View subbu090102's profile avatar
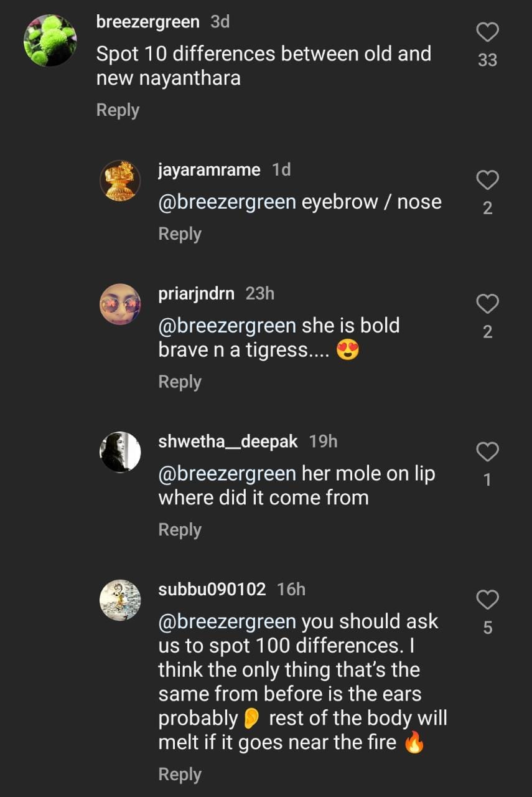Viewport: 532px width, 797px height. (x=120, y=600)
